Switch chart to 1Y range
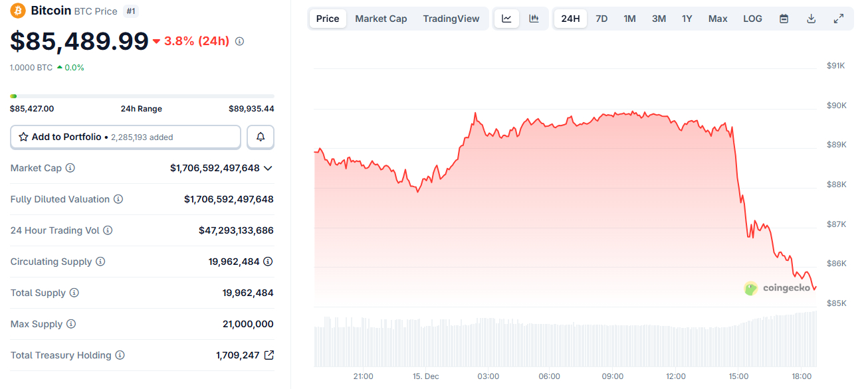The height and width of the screenshot is (389, 868). point(687,19)
